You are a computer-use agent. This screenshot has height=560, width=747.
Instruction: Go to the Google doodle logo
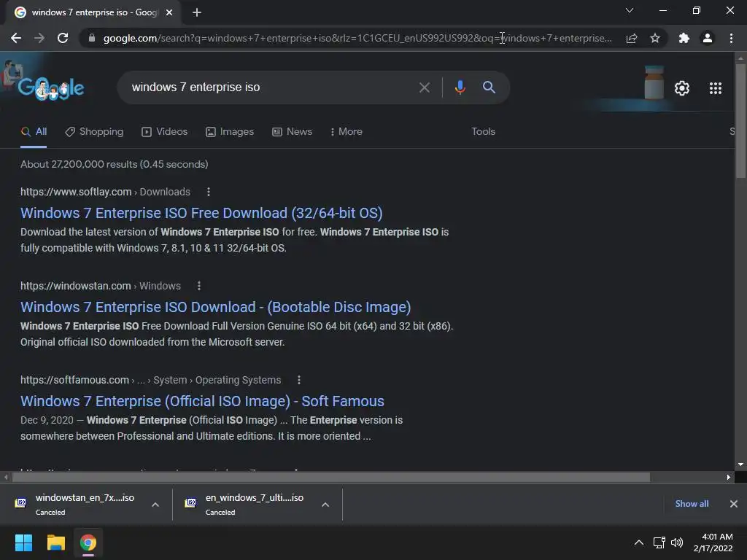click(x=50, y=88)
